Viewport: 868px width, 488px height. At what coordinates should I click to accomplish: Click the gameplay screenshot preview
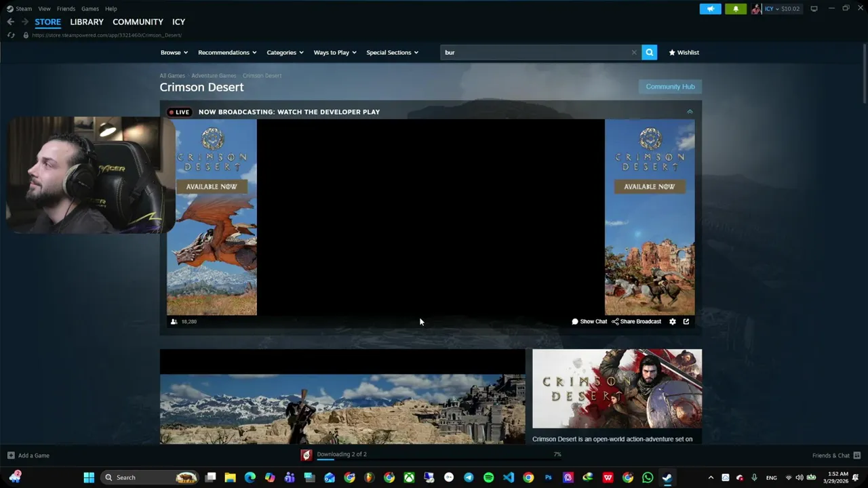point(342,396)
